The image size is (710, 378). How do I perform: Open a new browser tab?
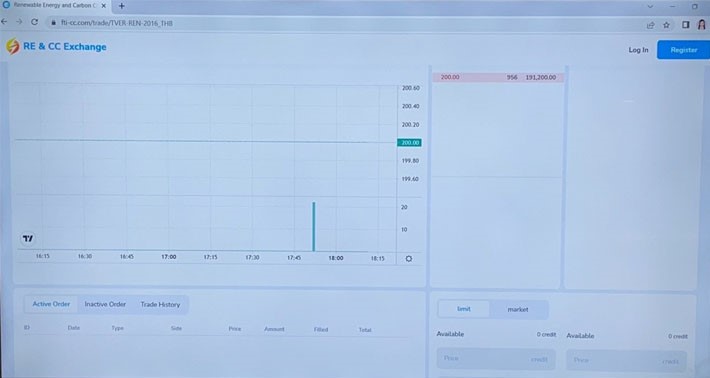[121, 6]
